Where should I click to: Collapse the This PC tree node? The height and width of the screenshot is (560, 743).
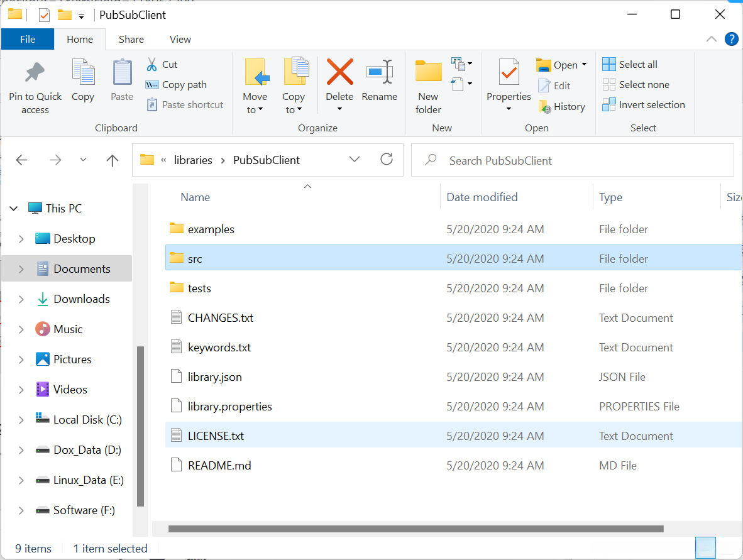click(x=14, y=209)
